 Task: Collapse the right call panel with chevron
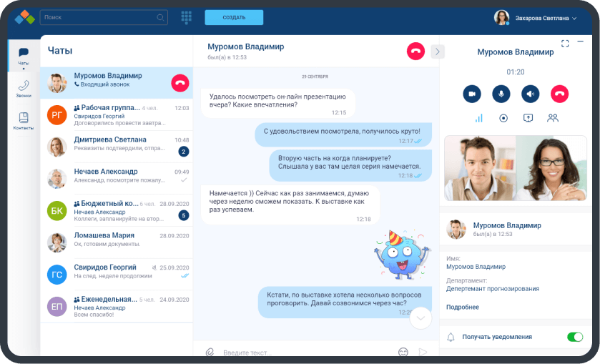pyautogui.click(x=438, y=51)
